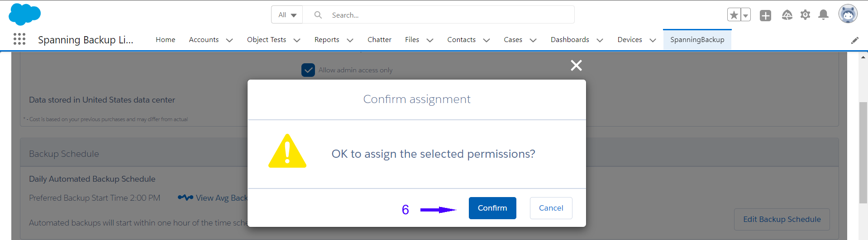Cancel the permission assignment dialog
Screen dimensions: 868x240
tap(551, 208)
